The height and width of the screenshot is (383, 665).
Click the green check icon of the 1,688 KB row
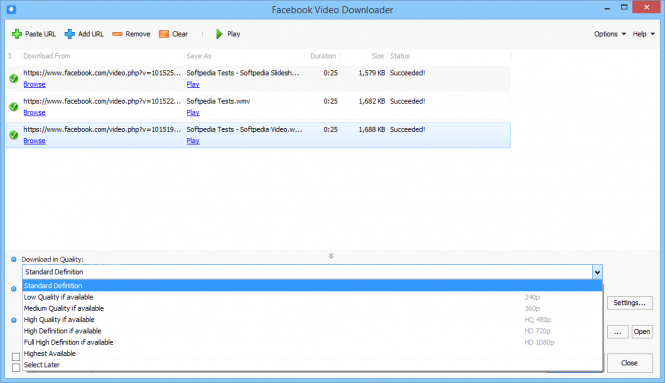tap(14, 135)
